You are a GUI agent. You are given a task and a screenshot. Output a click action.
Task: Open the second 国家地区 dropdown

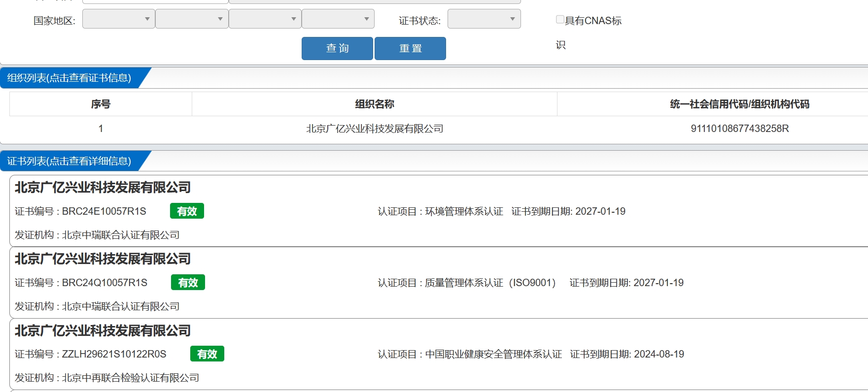192,19
